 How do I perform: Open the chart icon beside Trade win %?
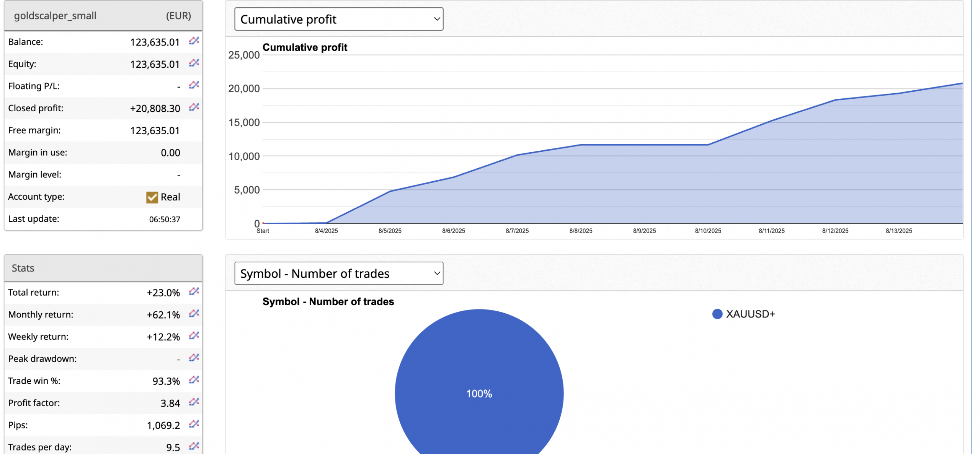pyautogui.click(x=194, y=380)
